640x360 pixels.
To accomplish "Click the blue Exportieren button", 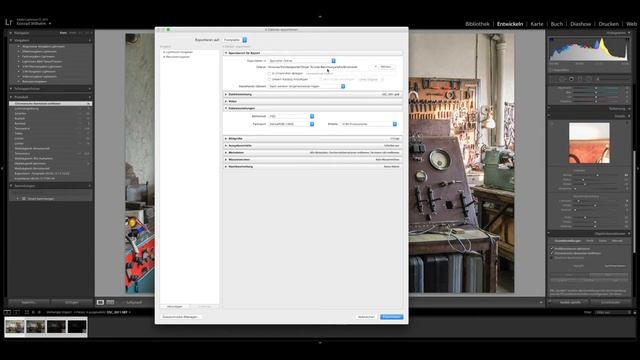I will coord(391,317).
